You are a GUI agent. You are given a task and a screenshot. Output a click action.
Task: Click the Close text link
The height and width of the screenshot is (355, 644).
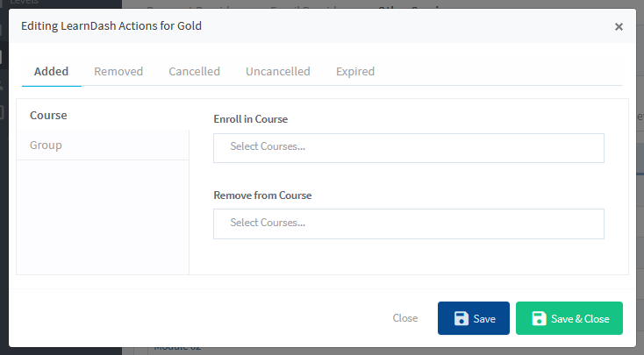coord(405,318)
